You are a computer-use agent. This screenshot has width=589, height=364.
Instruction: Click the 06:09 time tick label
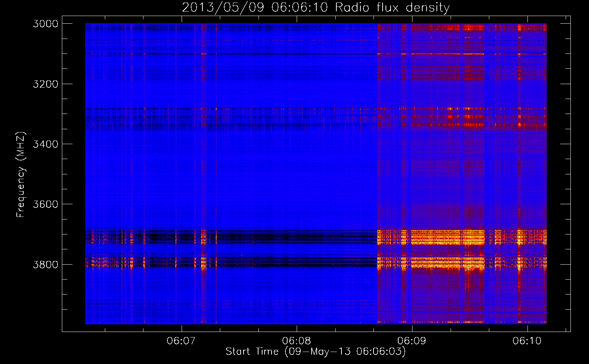point(412,341)
